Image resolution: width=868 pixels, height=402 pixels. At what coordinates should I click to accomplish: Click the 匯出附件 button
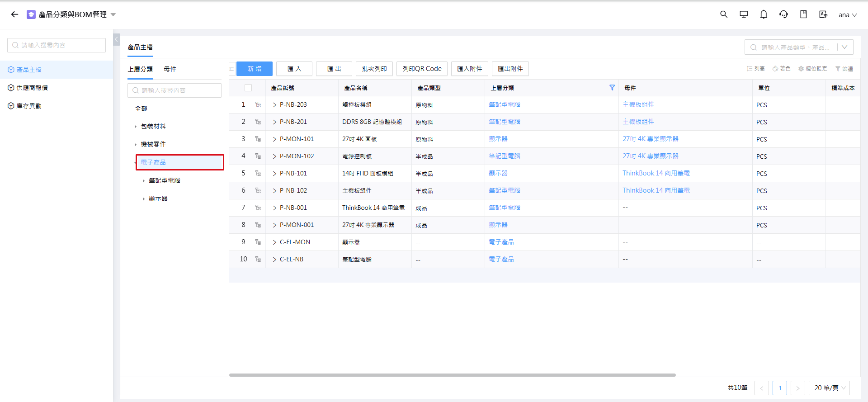point(510,69)
